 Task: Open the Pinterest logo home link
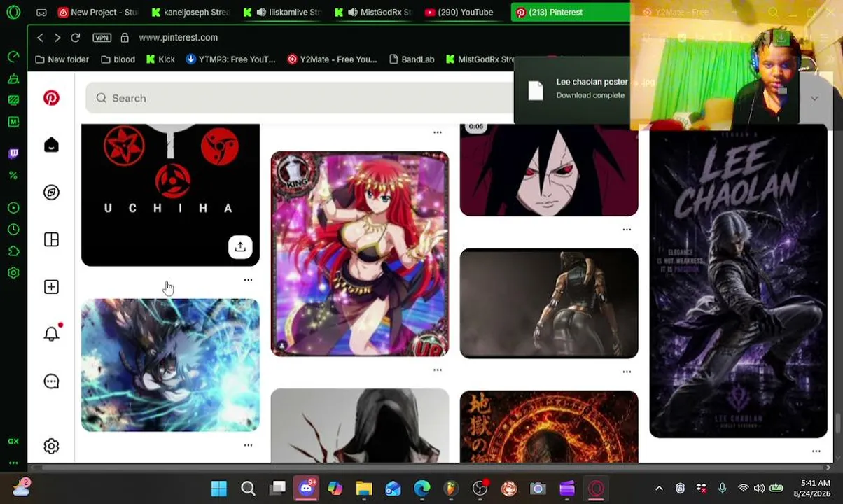(51, 98)
